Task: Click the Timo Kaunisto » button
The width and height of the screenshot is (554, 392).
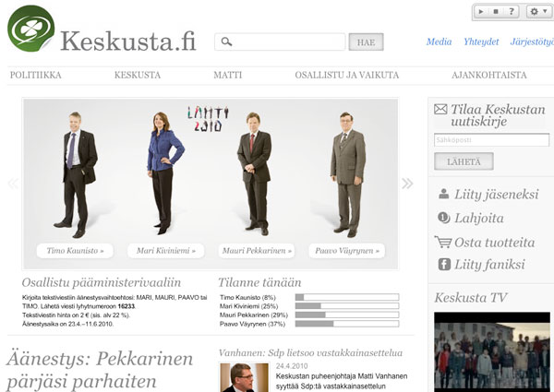Action: (75, 251)
